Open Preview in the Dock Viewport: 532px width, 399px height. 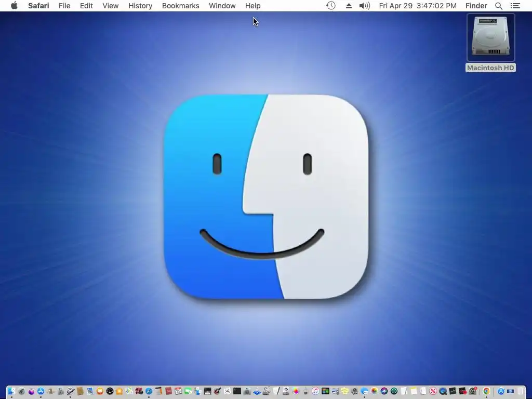pos(90,391)
